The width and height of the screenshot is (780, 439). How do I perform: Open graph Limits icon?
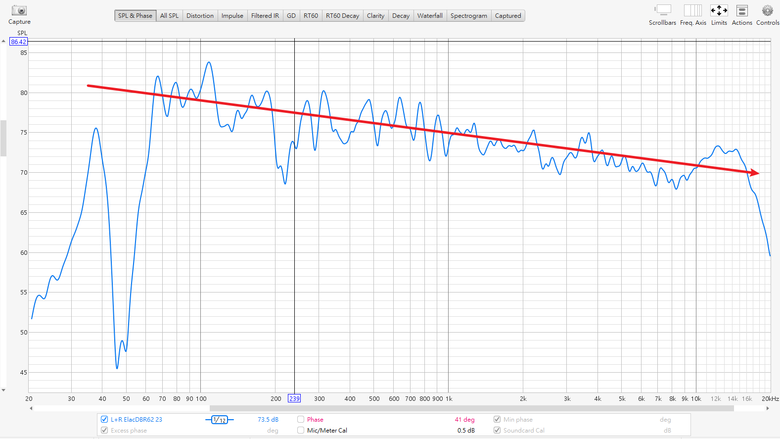tap(719, 10)
